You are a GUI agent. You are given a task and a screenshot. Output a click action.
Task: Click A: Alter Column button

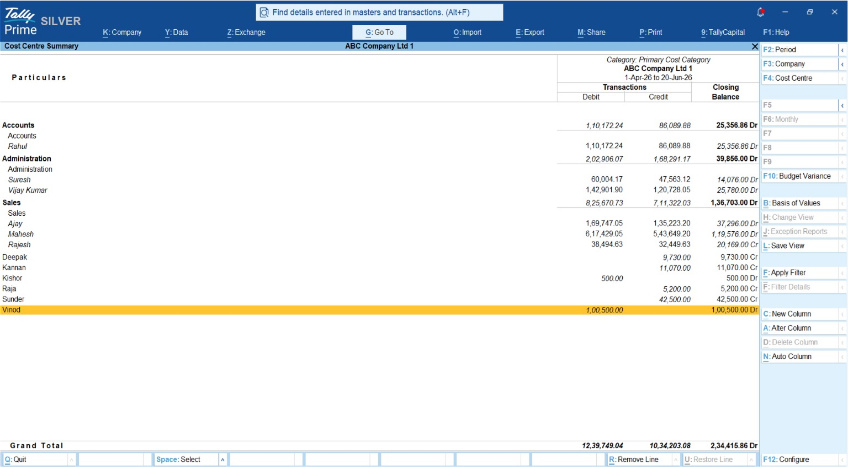(799, 328)
